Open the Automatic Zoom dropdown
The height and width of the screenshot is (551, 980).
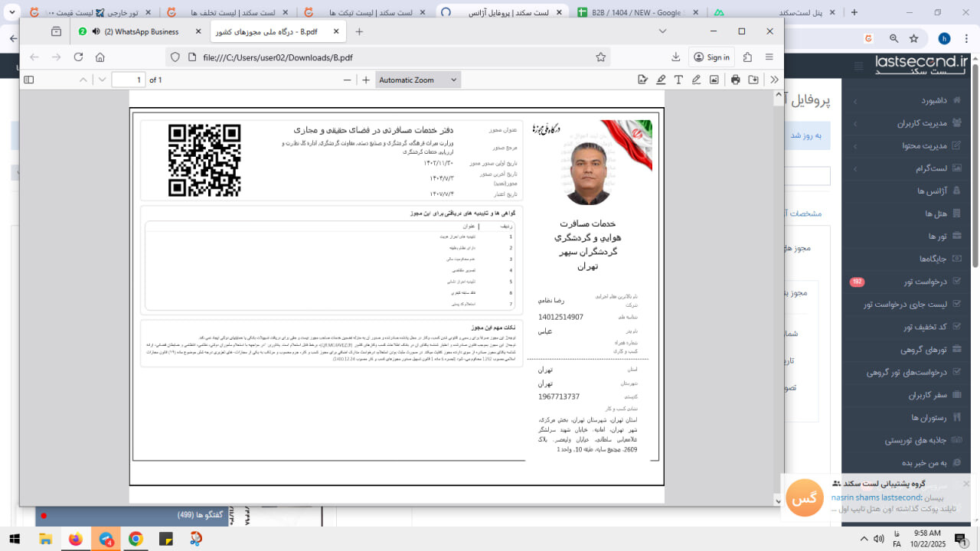tap(418, 80)
